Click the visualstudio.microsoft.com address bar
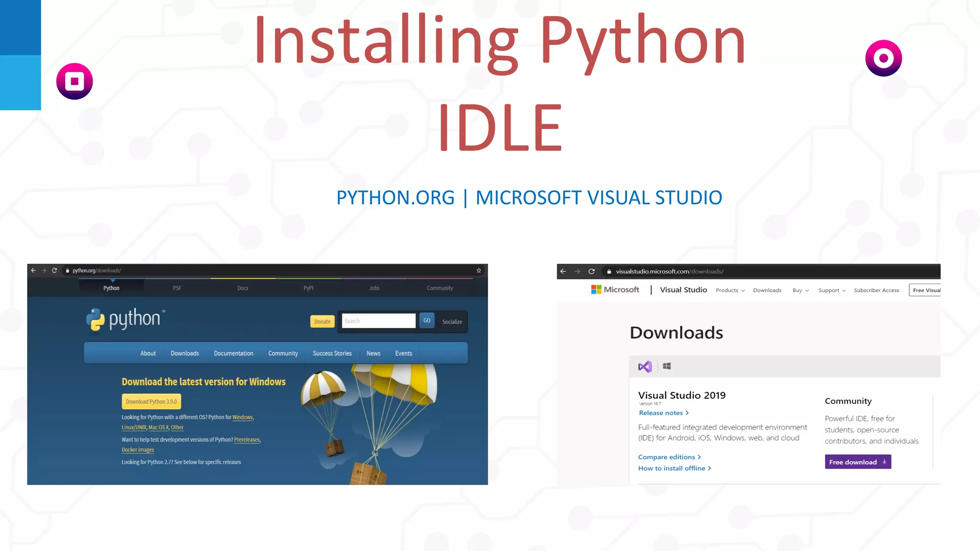The height and width of the screenshot is (551, 980). pos(770,272)
